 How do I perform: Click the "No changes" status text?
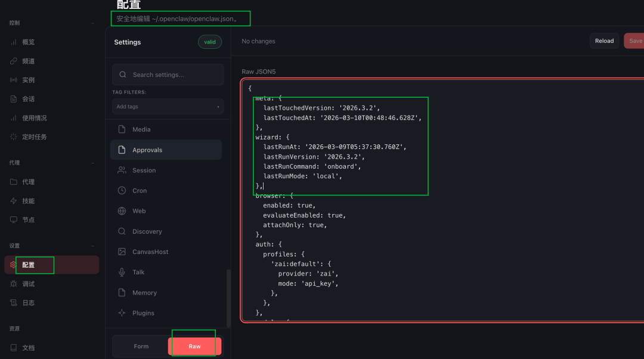coord(258,41)
